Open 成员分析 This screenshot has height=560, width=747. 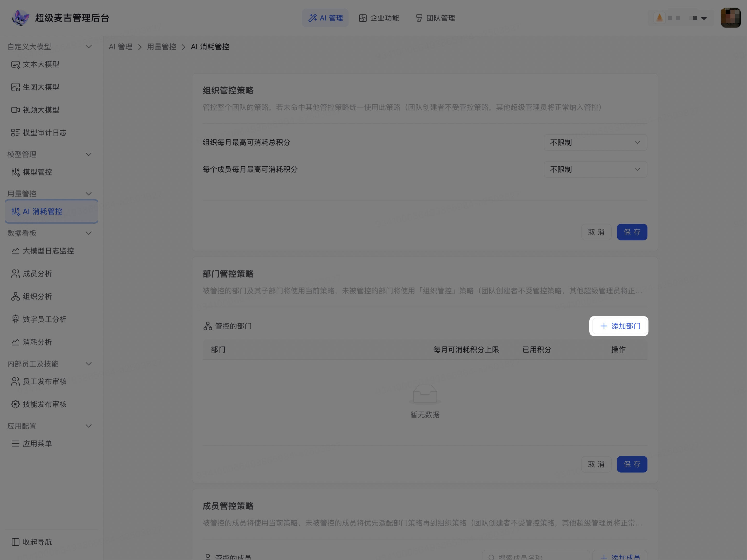pos(51,274)
